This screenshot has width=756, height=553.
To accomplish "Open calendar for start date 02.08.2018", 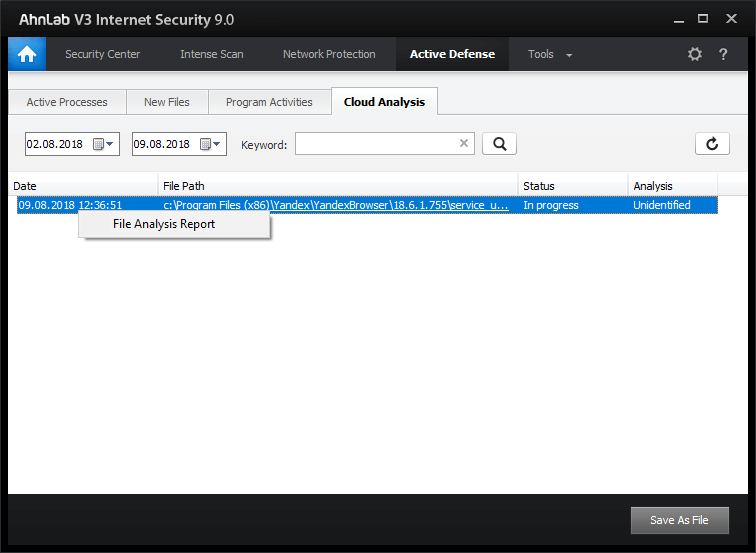I will coord(103,144).
